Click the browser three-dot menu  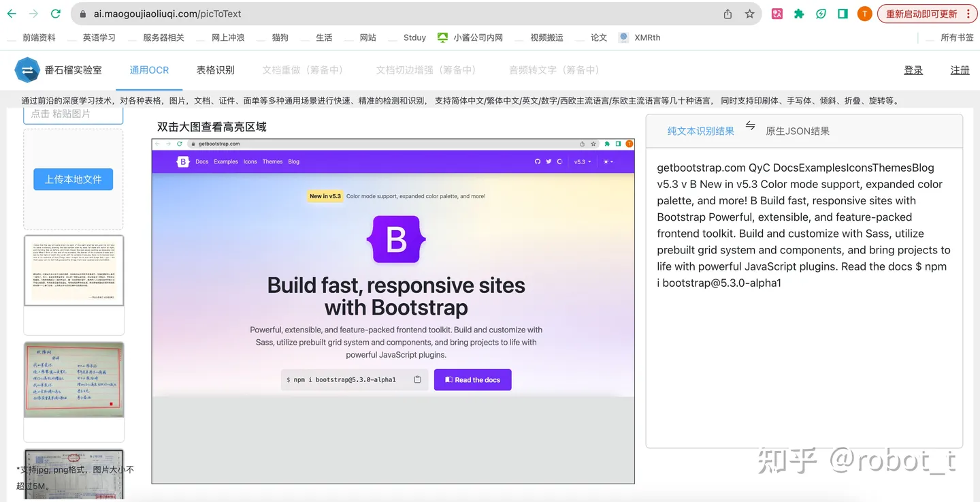(968, 14)
